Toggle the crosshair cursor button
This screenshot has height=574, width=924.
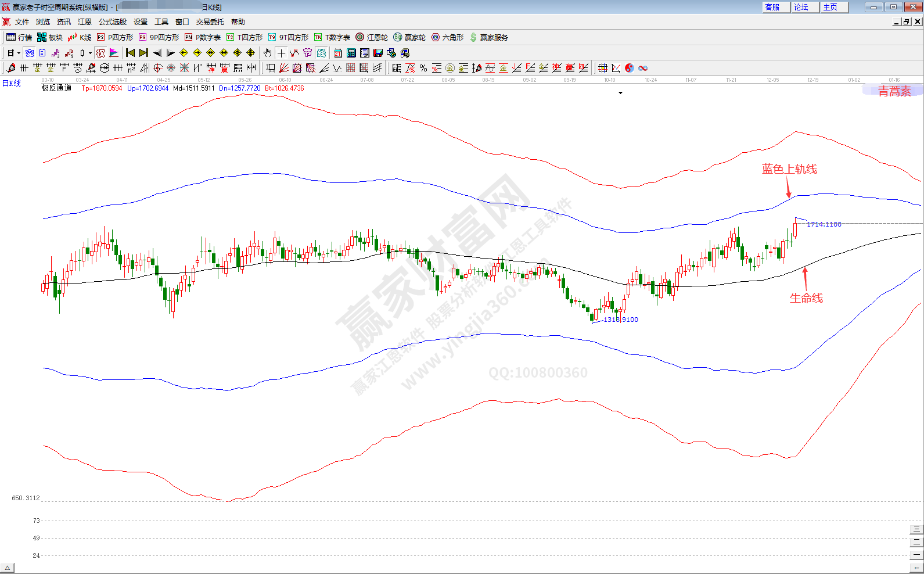281,53
